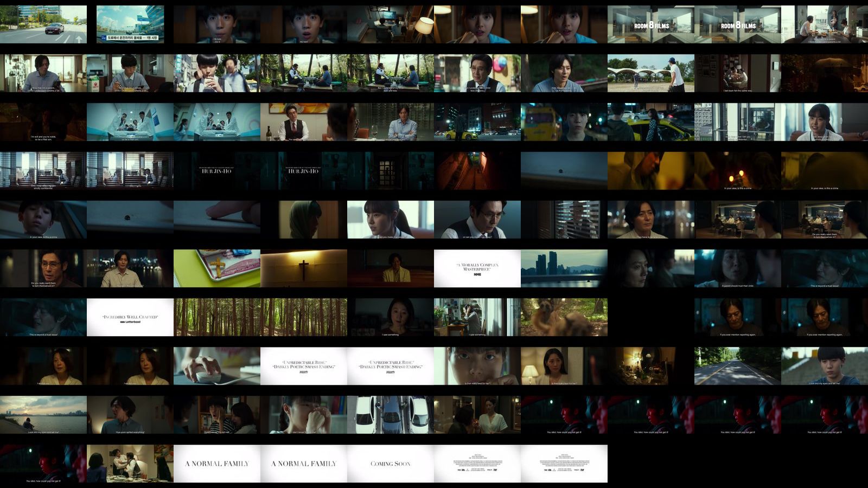Click the 'Incredibly Well Crafted' Letterboxd card
Viewport: 868px width, 488px height.
click(130, 317)
